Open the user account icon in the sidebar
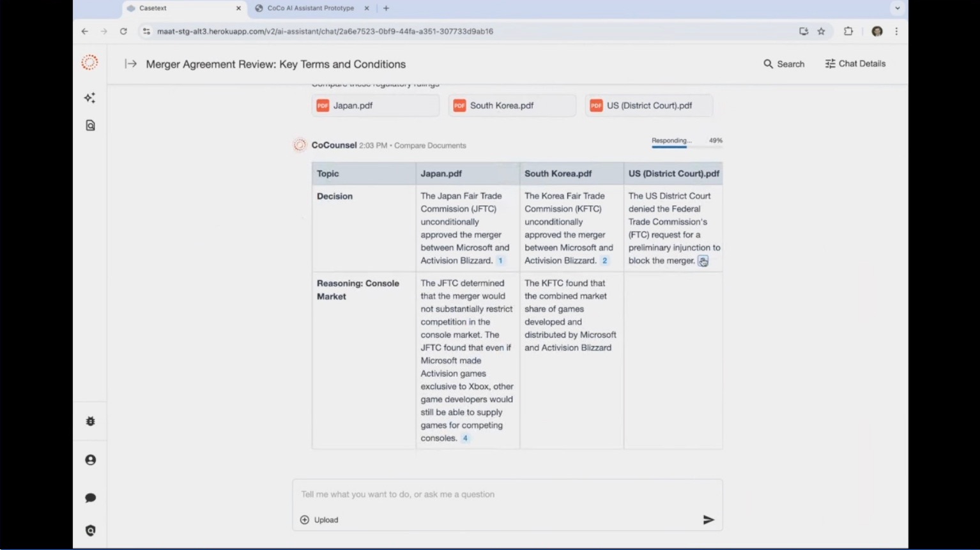 (90, 460)
